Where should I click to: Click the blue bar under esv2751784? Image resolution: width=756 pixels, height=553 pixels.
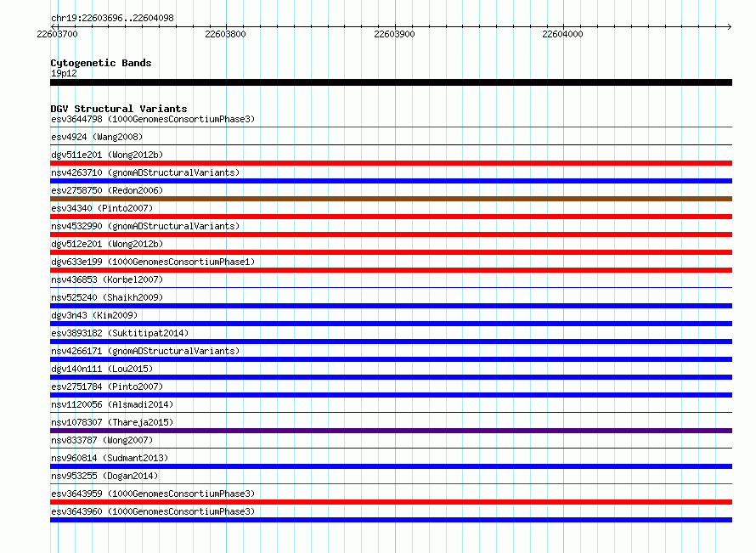[391, 395]
